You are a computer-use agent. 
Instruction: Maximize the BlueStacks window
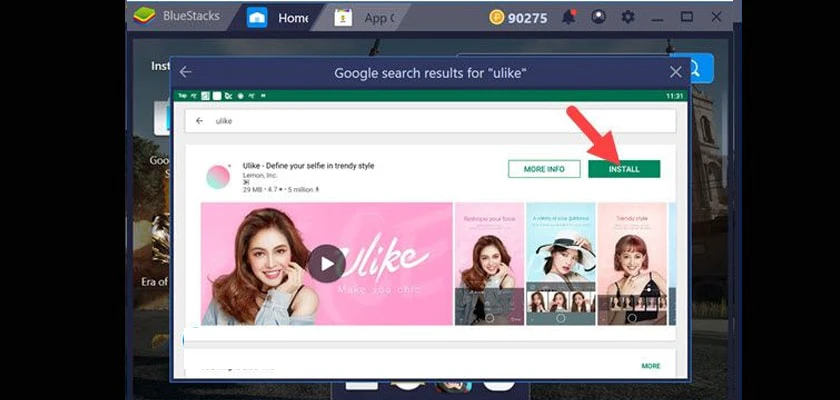[x=687, y=17]
